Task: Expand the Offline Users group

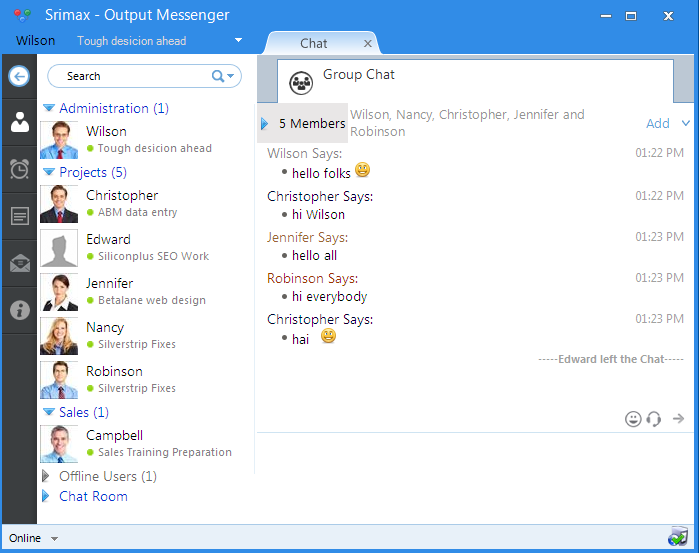Action: tap(46, 476)
